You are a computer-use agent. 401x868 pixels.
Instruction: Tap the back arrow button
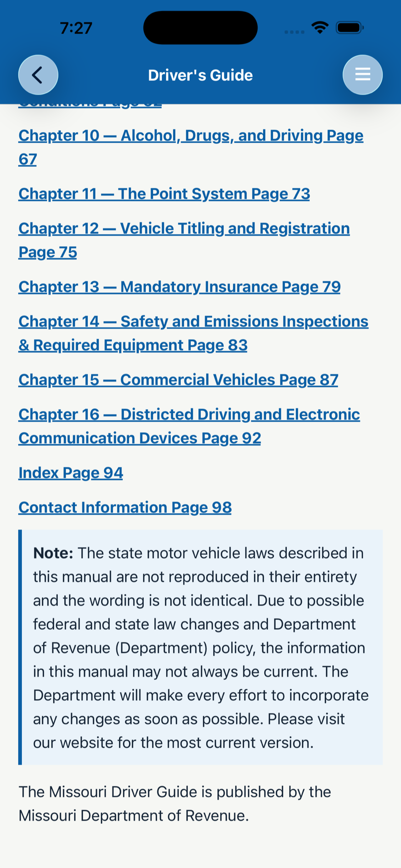pos(38,75)
